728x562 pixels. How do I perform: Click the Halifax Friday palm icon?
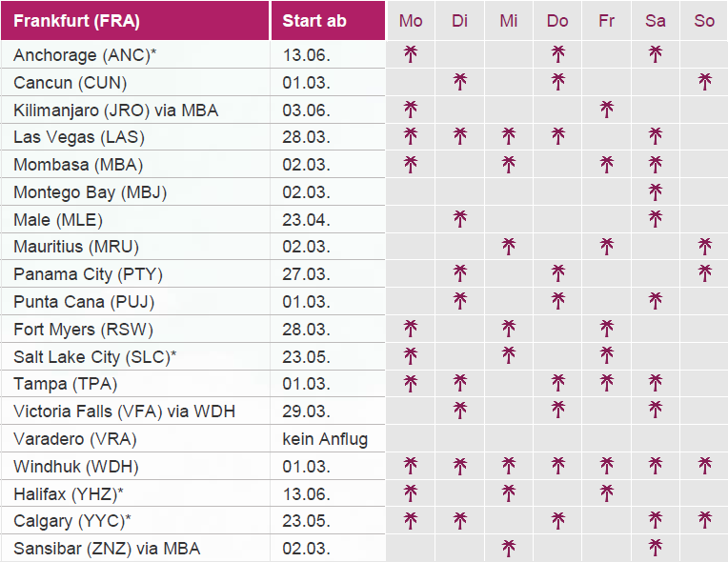[x=606, y=493]
